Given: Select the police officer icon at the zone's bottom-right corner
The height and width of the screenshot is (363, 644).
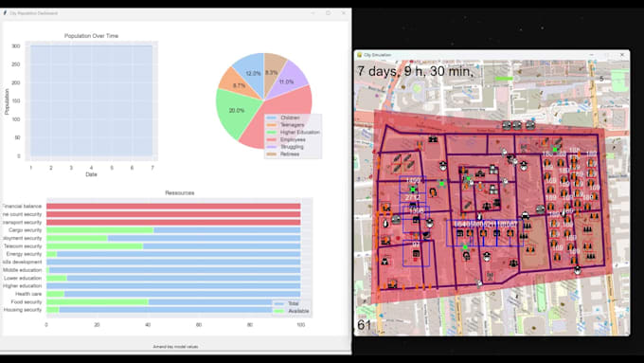Looking at the screenshot, I should (x=578, y=270).
